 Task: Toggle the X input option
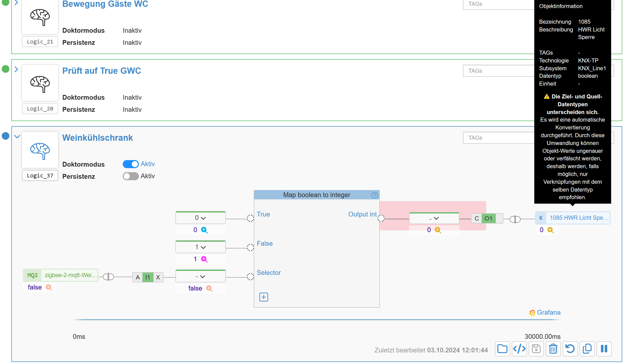(158, 277)
